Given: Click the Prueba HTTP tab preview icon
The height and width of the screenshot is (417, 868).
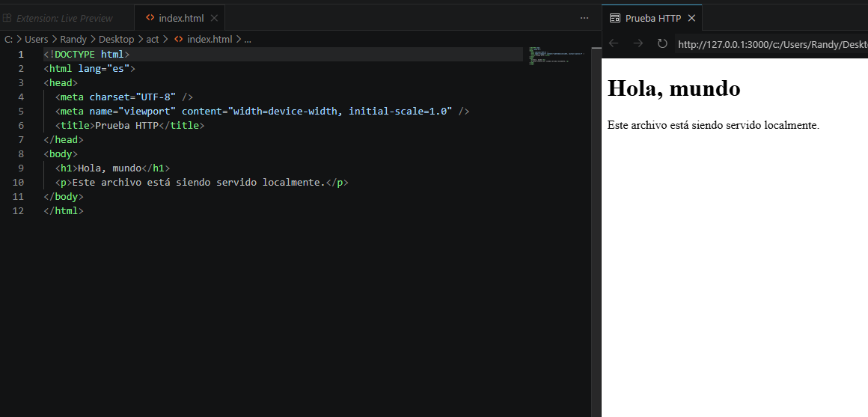Looking at the screenshot, I should pos(615,18).
